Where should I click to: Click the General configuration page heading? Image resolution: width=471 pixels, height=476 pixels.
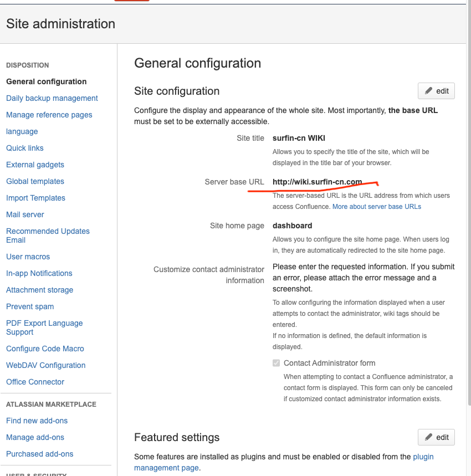198,63
